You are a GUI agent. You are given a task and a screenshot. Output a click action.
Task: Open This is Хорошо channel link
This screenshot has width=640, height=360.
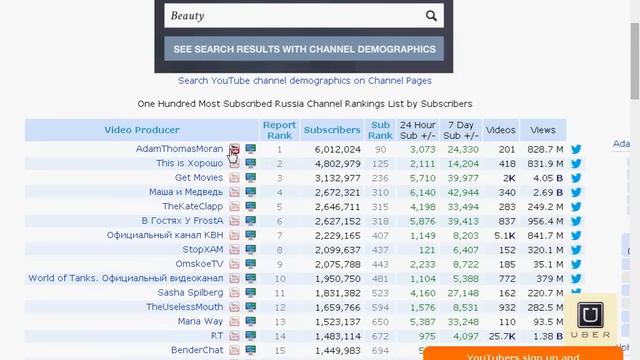pyautogui.click(x=189, y=163)
